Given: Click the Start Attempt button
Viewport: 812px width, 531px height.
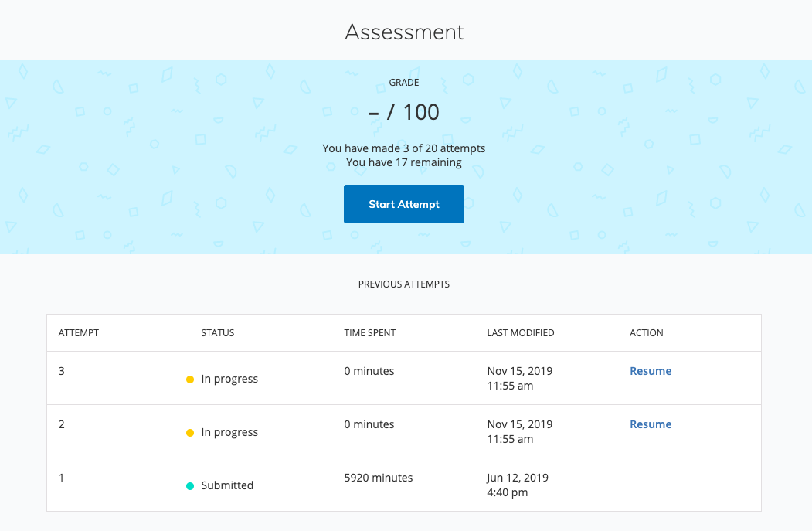Looking at the screenshot, I should click(403, 204).
